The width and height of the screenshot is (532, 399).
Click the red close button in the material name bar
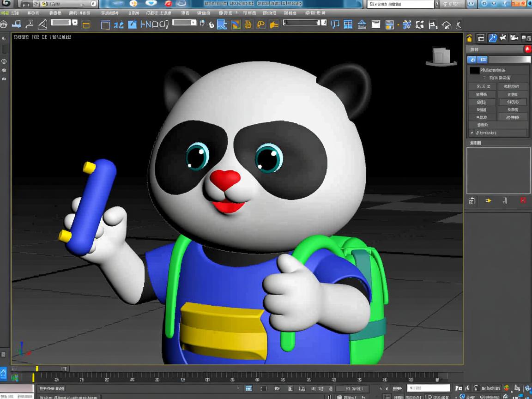pos(528,49)
